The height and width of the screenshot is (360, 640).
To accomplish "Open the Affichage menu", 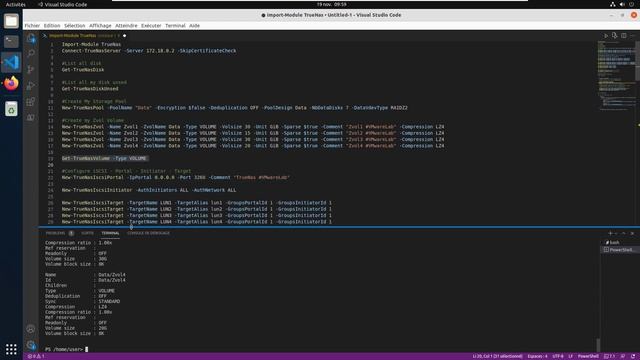I will (x=100, y=25).
